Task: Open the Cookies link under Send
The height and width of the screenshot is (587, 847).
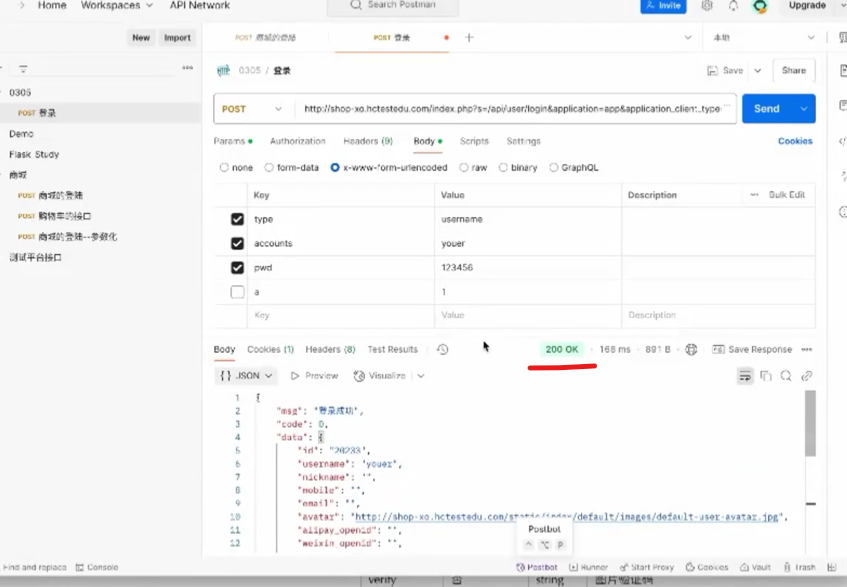Action: [795, 141]
